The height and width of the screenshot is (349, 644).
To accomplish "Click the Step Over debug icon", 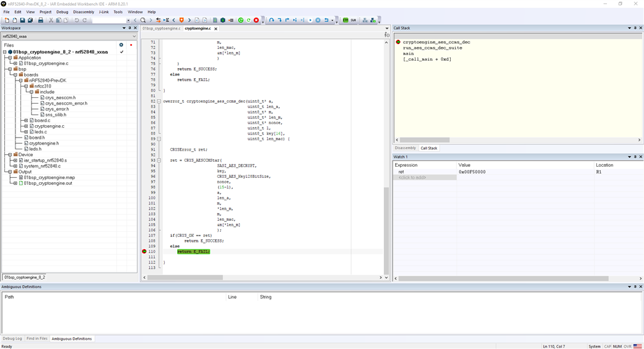I will click(x=271, y=20).
